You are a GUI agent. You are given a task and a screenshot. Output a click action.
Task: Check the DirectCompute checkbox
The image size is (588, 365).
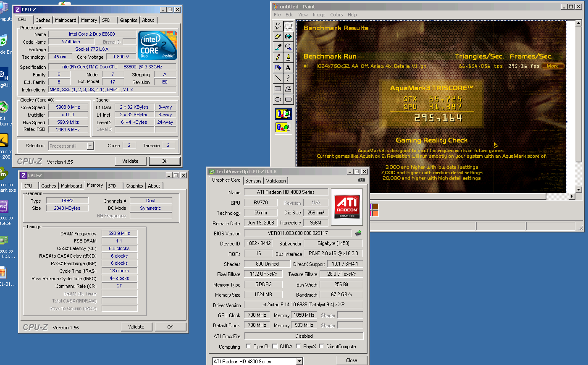tap(321, 347)
